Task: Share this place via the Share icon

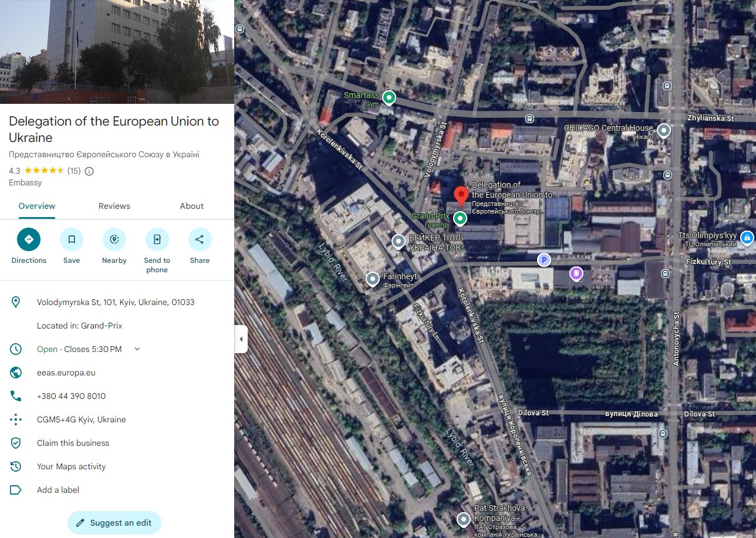Action: point(200,239)
